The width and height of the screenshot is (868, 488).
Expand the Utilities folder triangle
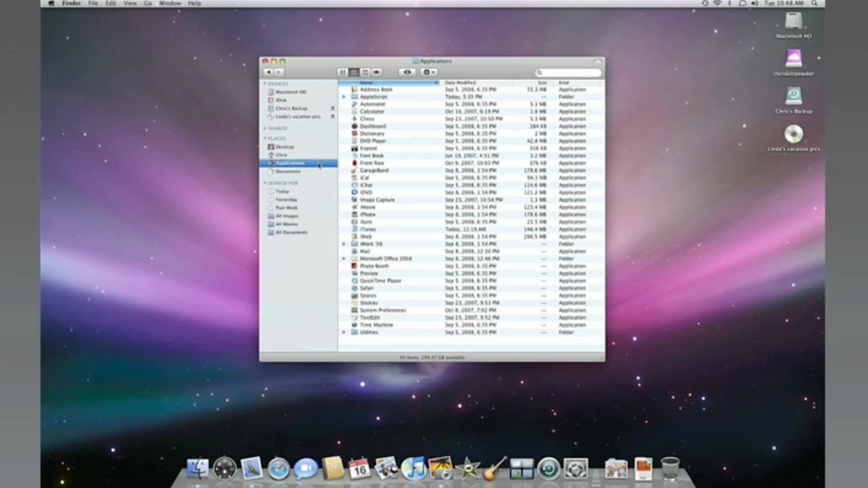pyautogui.click(x=344, y=333)
